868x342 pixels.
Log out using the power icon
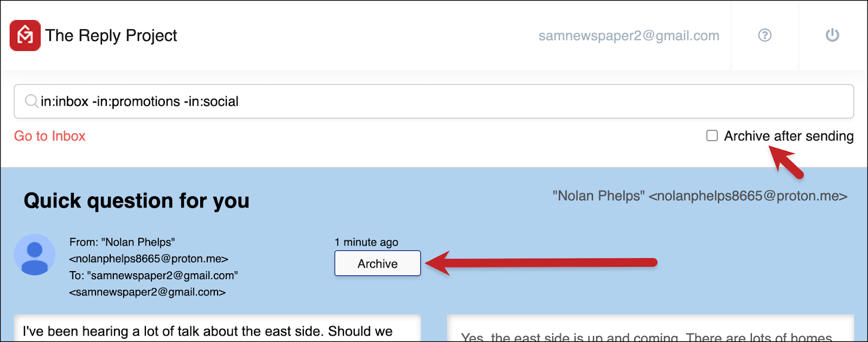click(x=832, y=35)
